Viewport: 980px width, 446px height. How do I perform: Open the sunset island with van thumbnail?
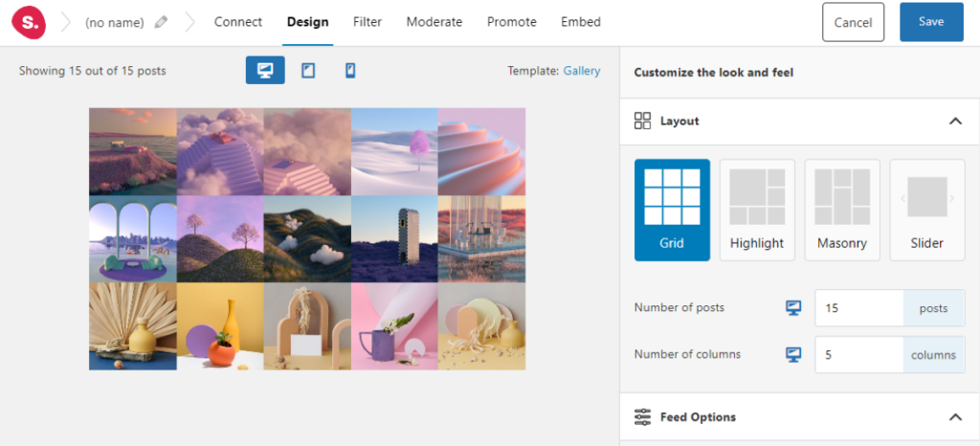pyautogui.click(x=132, y=152)
